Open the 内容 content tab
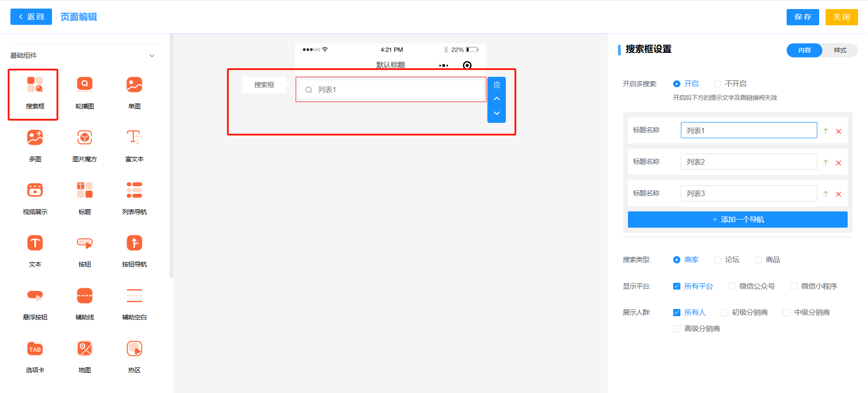This screenshot has height=393, width=868. click(x=804, y=50)
